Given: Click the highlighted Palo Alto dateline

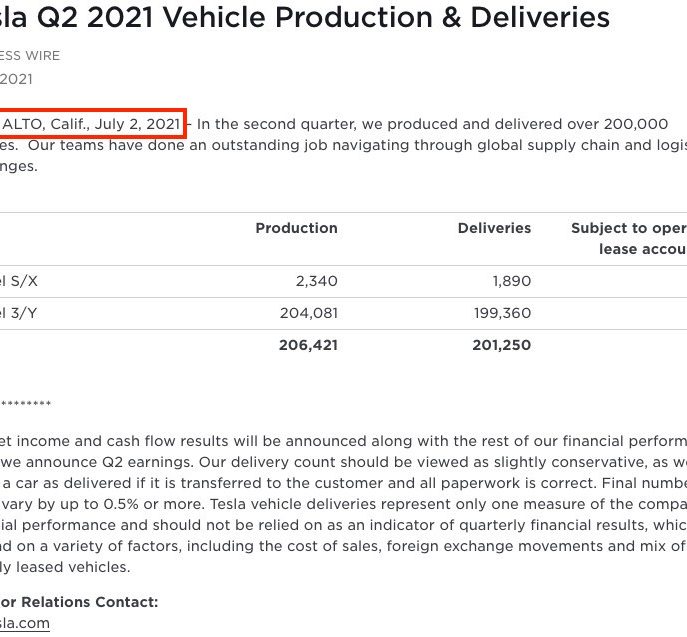Looking at the screenshot, I should point(91,124).
